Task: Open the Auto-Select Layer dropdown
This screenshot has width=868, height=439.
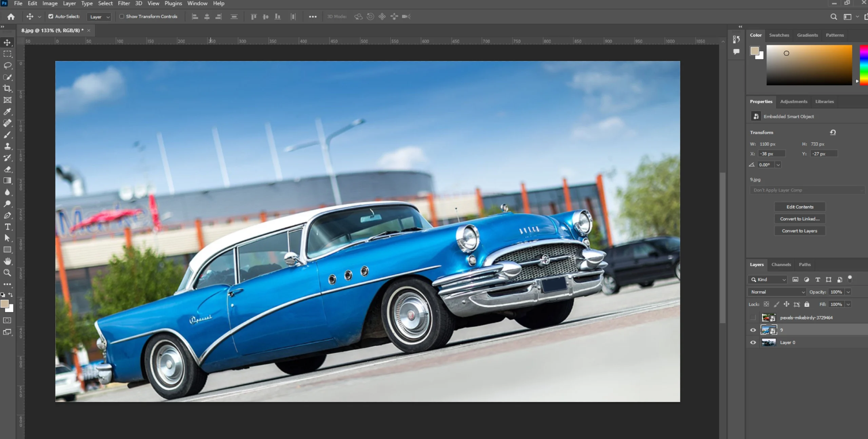Action: click(x=99, y=17)
